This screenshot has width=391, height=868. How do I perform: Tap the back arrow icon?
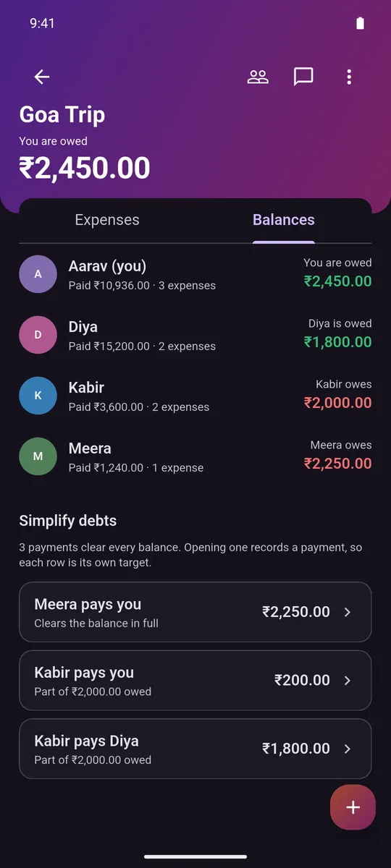(42, 77)
